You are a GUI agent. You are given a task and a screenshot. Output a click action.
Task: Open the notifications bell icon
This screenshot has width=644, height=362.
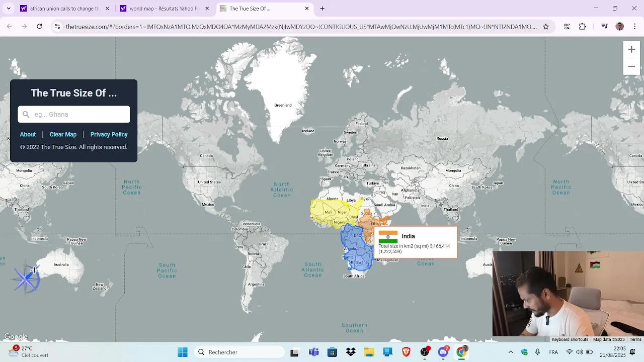[633, 352]
